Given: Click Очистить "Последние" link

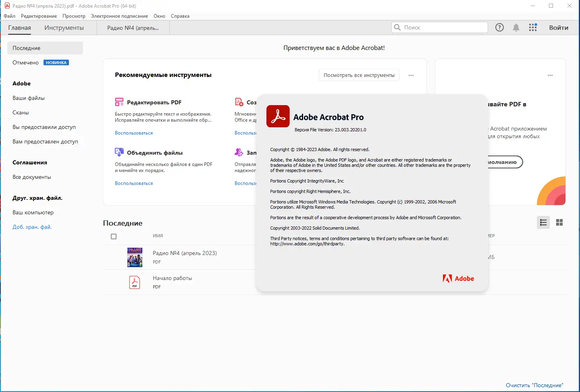Looking at the screenshot, I should point(534,385).
